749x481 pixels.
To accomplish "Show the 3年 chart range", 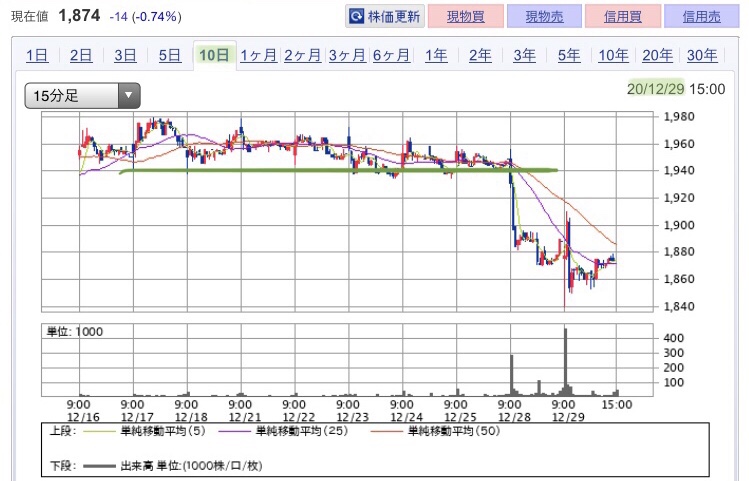I will tap(524, 55).
